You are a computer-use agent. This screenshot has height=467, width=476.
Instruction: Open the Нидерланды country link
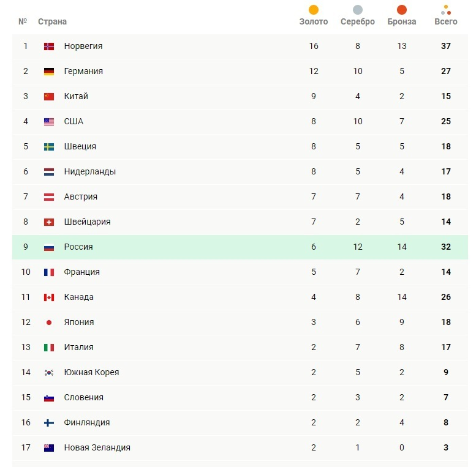point(89,172)
